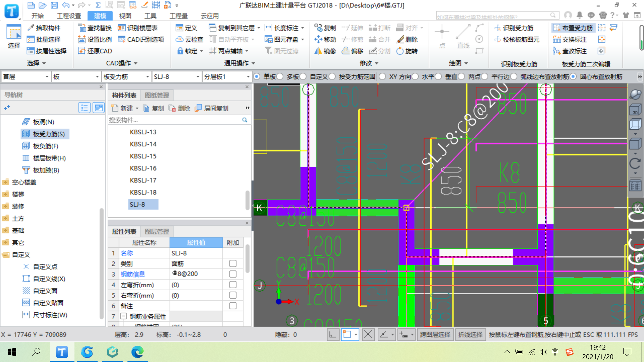Open the 新建 dropdown arrow in component list
The image size is (644, 362).
(137, 108)
